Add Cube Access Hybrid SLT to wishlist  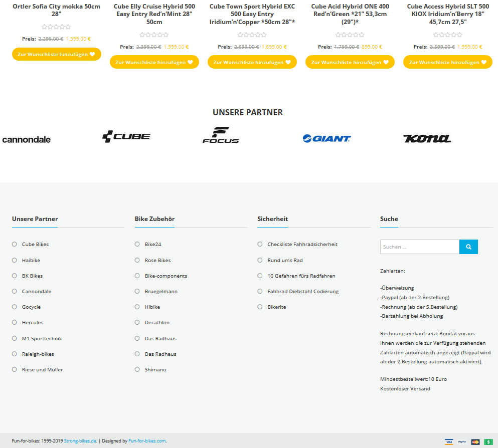pyautogui.click(x=448, y=62)
